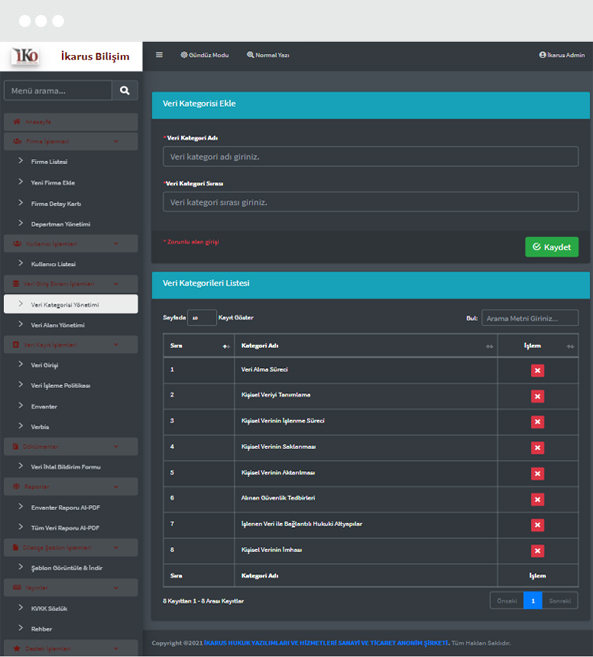The image size is (593, 657).
Task: Switch to Gündüz Modu day mode
Action: coord(205,55)
